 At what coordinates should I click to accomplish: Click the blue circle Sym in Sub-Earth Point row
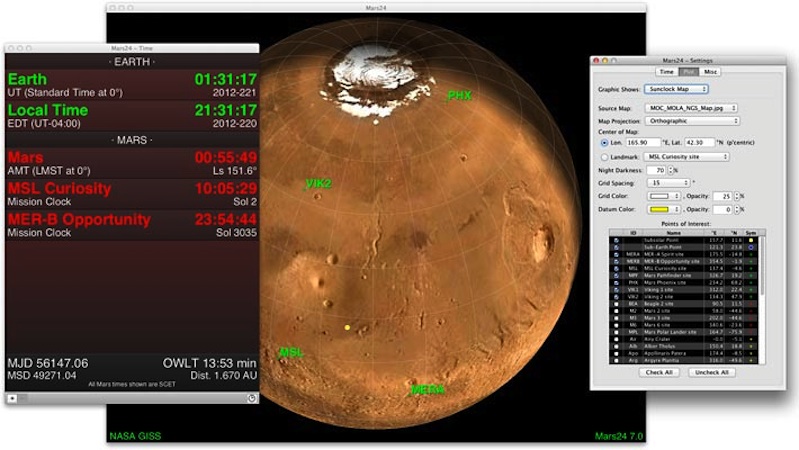pyautogui.click(x=751, y=247)
